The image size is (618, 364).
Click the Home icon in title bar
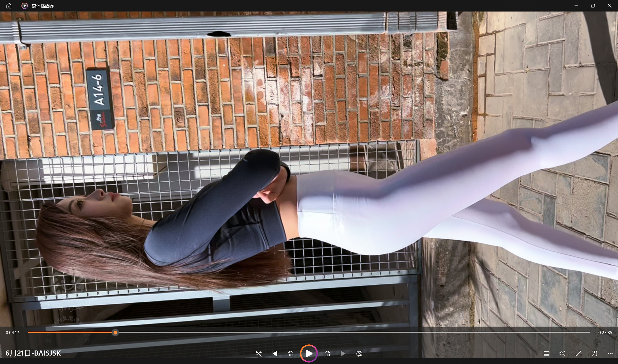pos(9,6)
